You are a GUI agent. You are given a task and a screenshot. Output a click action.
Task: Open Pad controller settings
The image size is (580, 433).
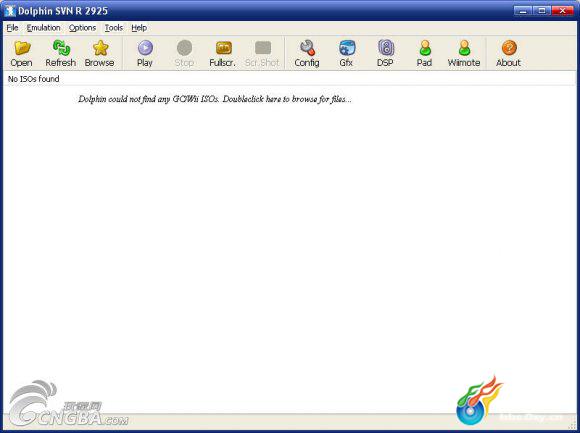[425, 54]
